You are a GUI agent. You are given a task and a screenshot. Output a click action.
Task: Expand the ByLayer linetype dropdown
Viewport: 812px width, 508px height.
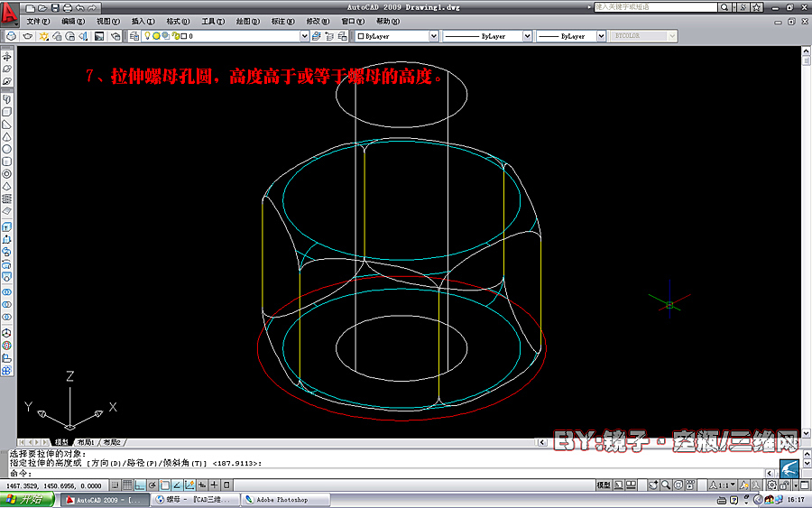coord(527,36)
